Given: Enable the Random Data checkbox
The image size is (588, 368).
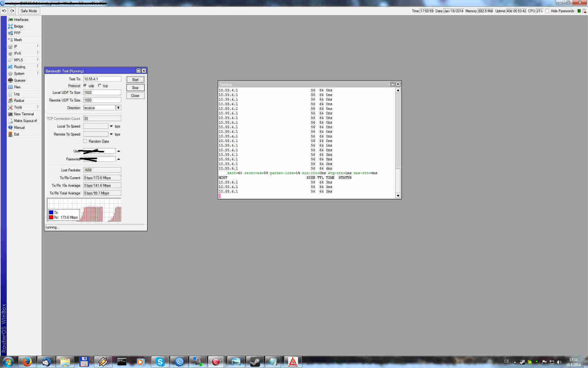Looking at the screenshot, I should (85, 141).
